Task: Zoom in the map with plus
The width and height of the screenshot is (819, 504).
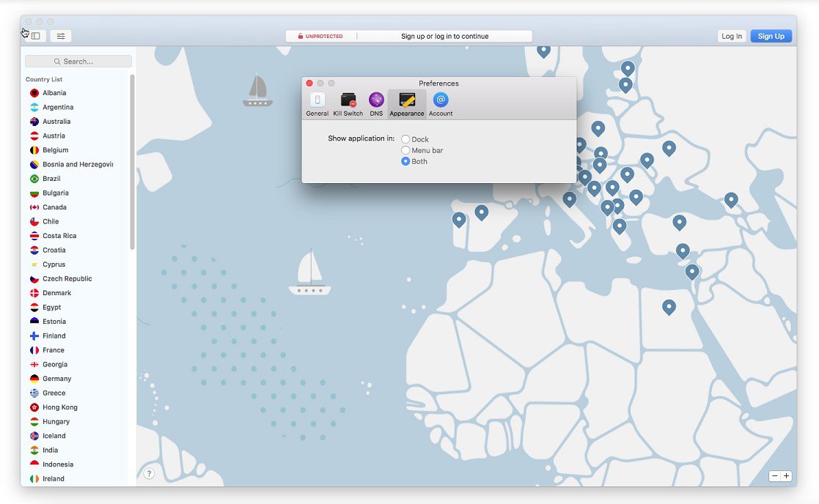Action: pos(786,476)
